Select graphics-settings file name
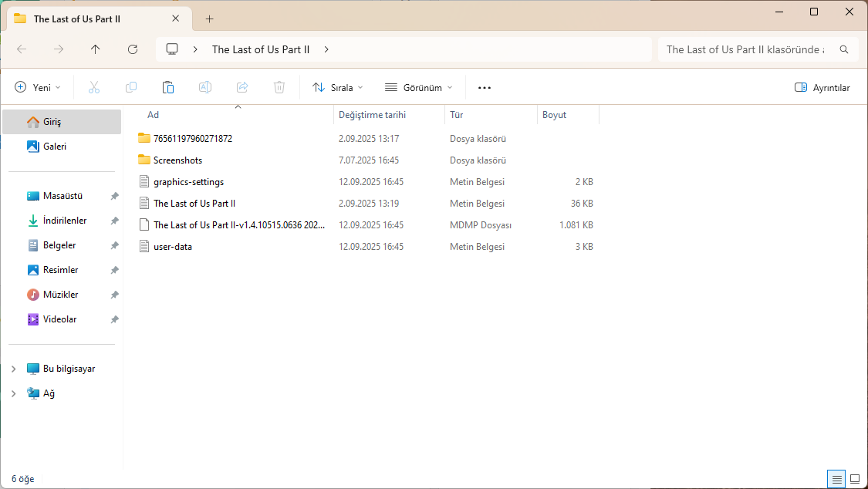868x489 pixels. point(189,181)
